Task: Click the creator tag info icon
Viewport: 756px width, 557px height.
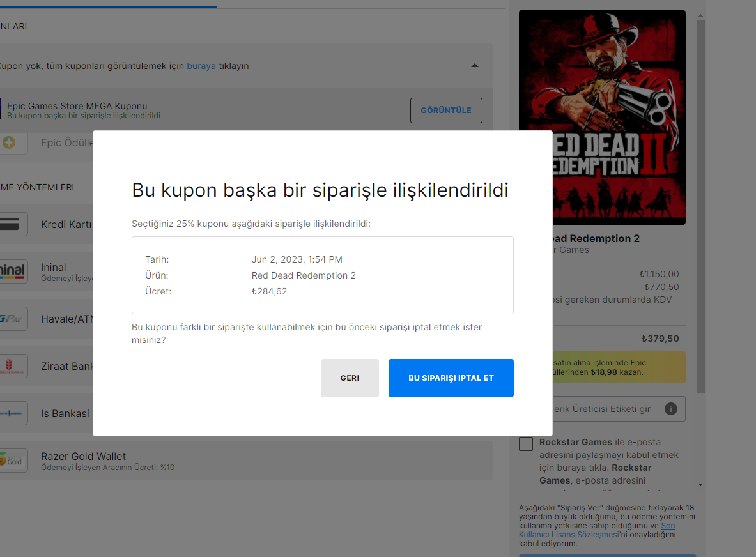Action: coord(670,409)
